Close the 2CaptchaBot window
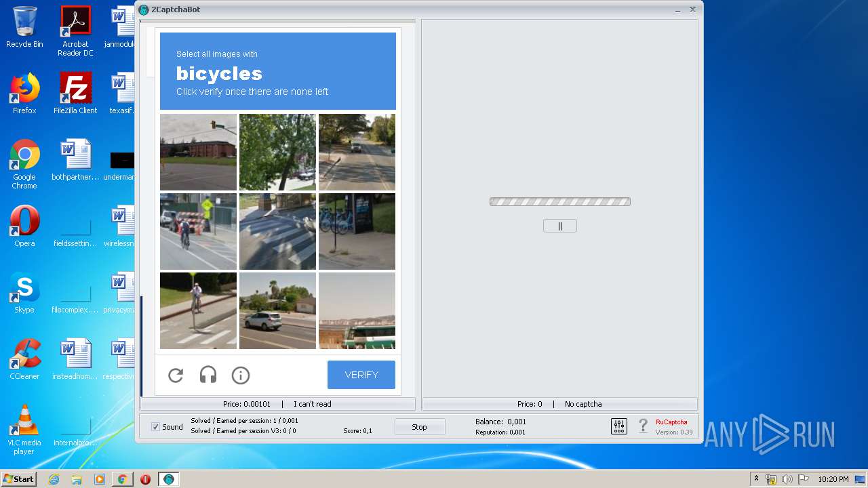Screen dimensions: 868x488 692,9
